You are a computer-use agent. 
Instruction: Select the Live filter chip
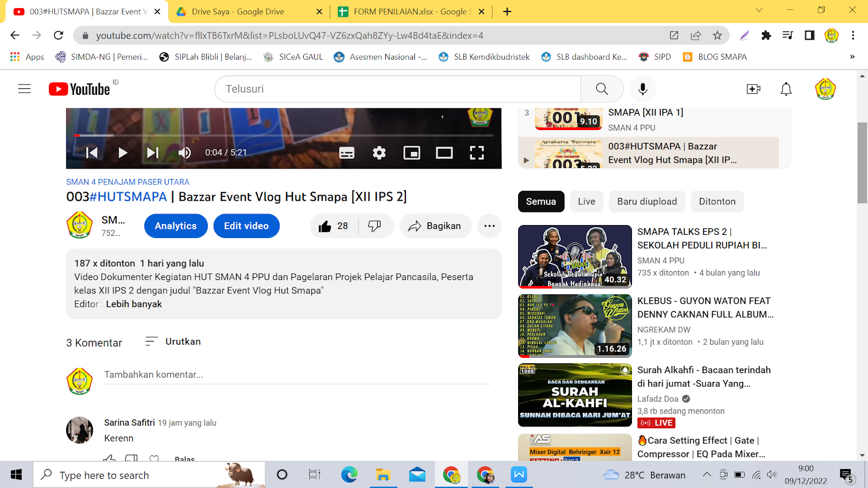(586, 202)
